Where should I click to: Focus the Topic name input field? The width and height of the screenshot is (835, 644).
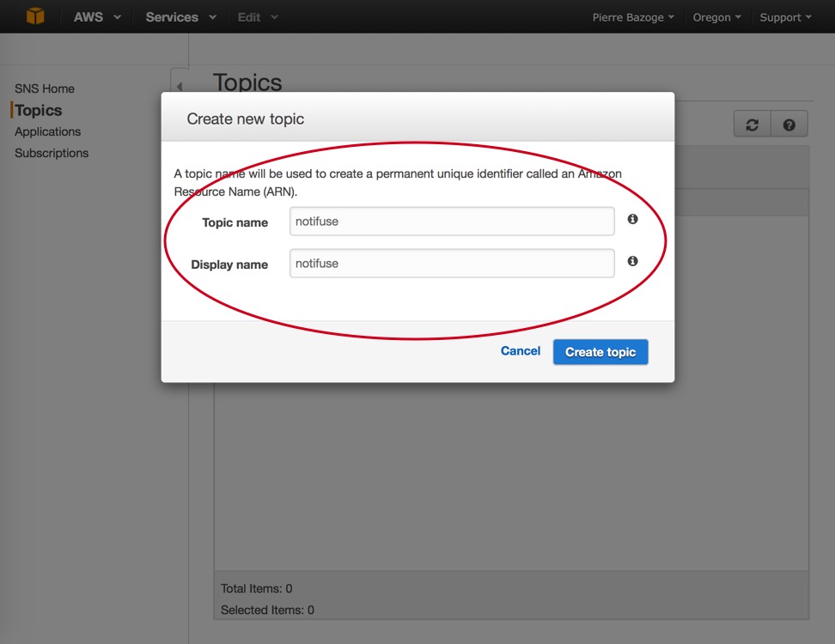point(452,222)
